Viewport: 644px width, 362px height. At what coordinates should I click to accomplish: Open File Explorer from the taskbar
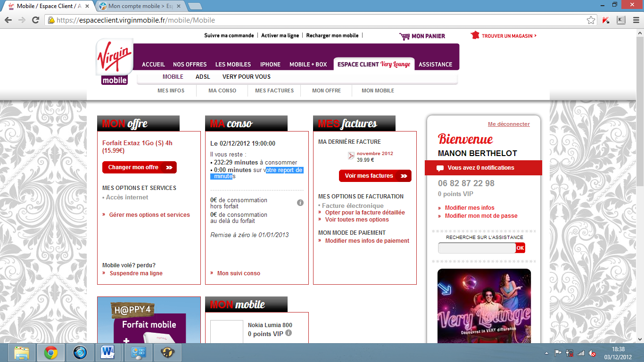click(x=22, y=353)
